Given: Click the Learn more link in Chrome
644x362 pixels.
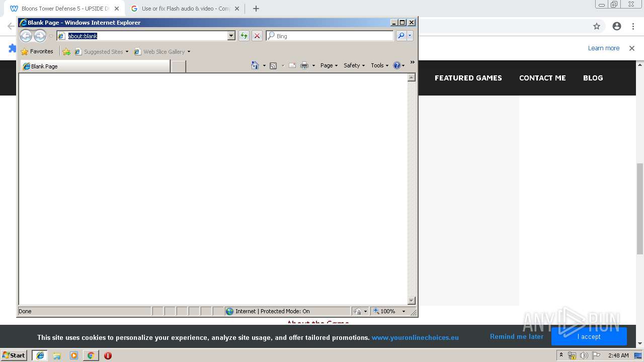Looking at the screenshot, I should (x=604, y=48).
